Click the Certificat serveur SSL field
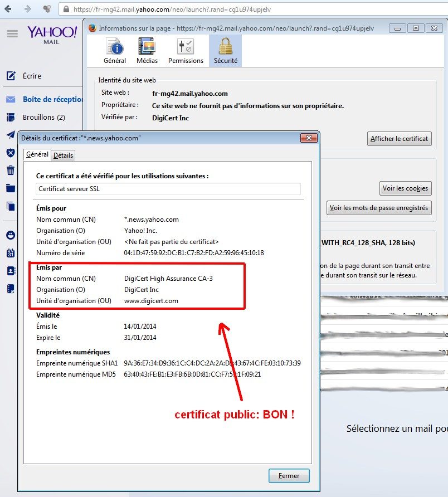 point(168,189)
